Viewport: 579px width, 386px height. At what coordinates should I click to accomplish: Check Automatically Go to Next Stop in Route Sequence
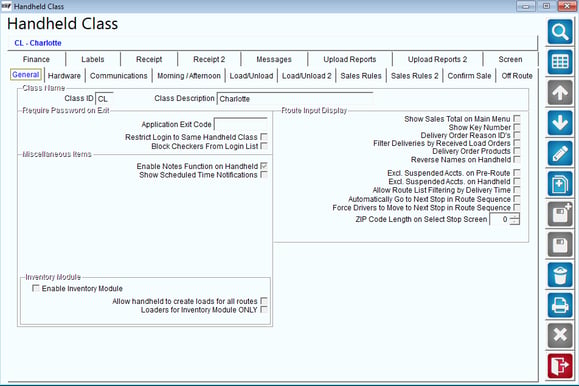pos(517,199)
